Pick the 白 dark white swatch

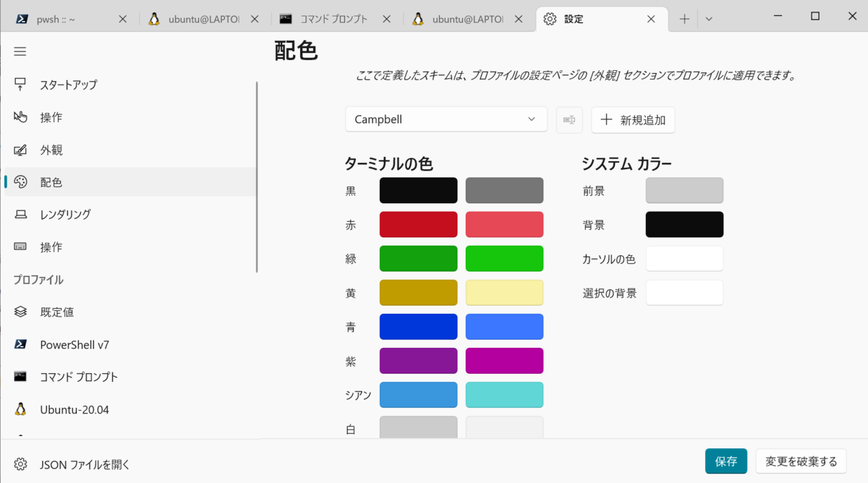[418, 427]
